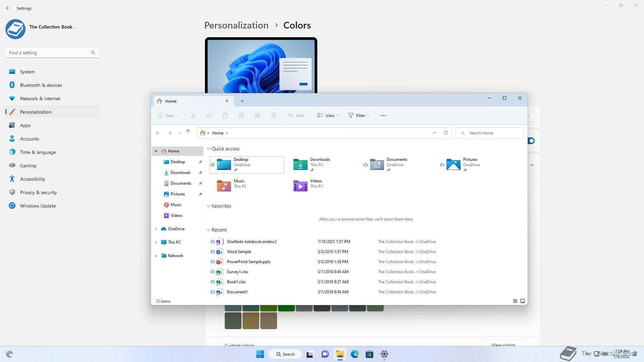Open Microsoft Store from the taskbar
The width and height of the screenshot is (644, 362).
(370, 354)
